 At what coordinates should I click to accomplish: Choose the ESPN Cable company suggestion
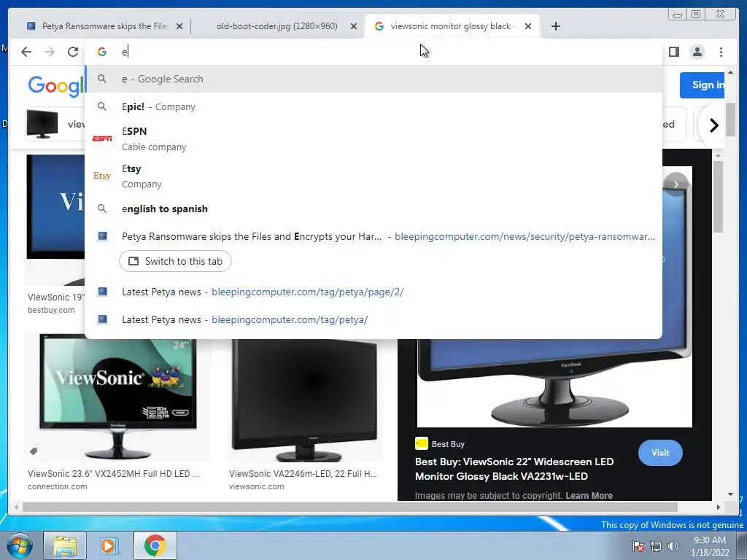pyautogui.click(x=373, y=139)
